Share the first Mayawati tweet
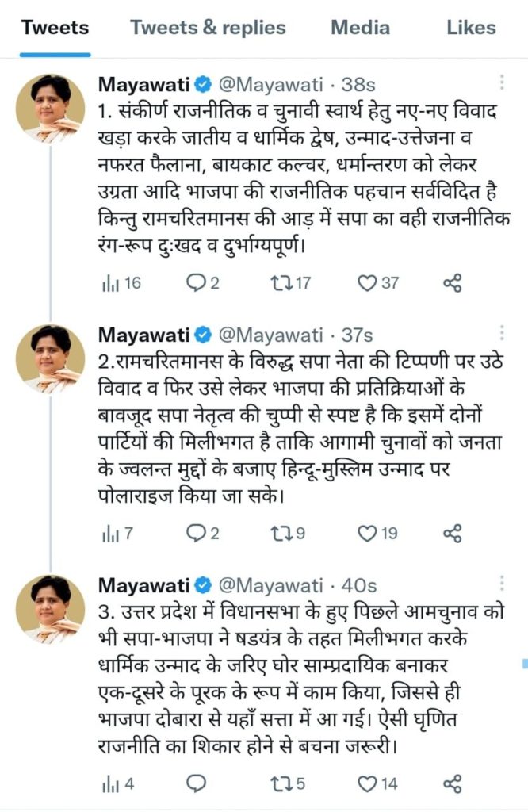 452,282
